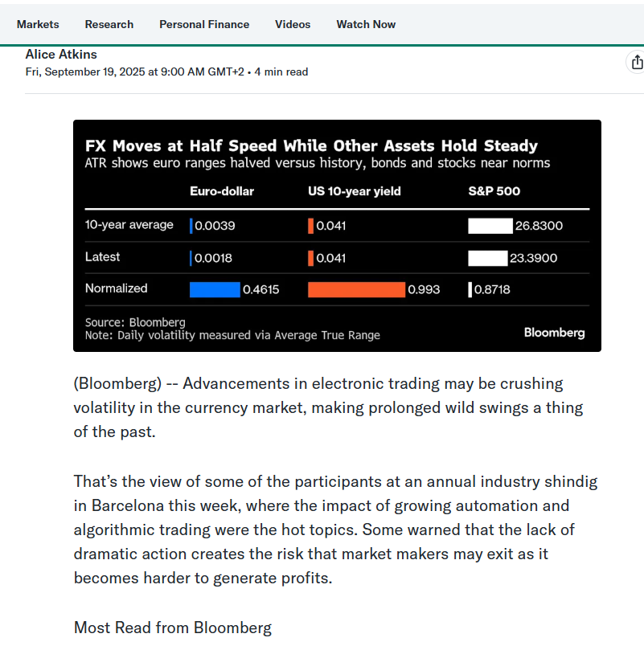
Task: Click the white bar labeled 26.8300
Action: [x=490, y=226]
